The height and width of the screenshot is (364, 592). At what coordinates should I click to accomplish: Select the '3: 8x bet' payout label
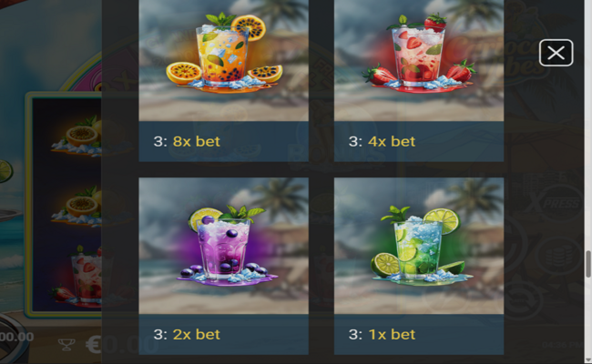(x=187, y=141)
